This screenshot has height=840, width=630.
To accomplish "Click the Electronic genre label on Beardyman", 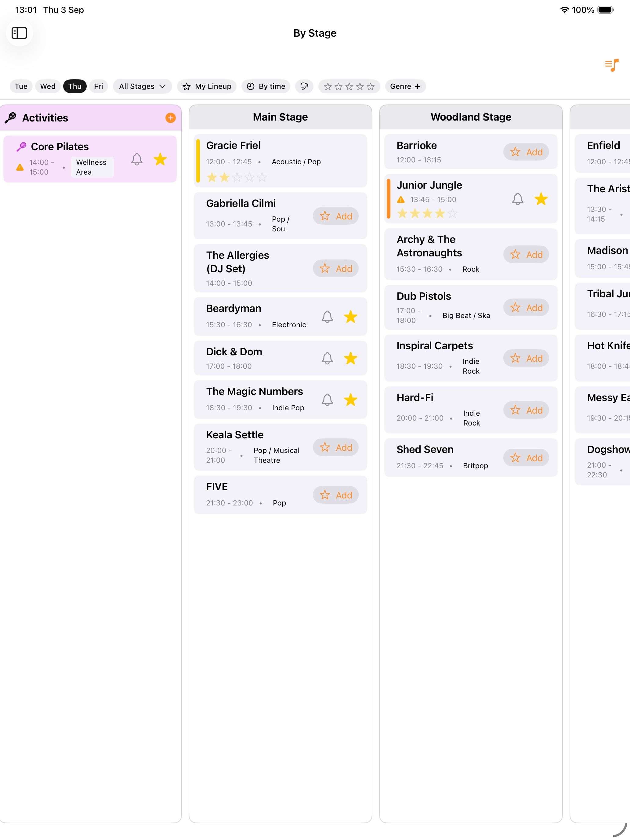I will [289, 325].
